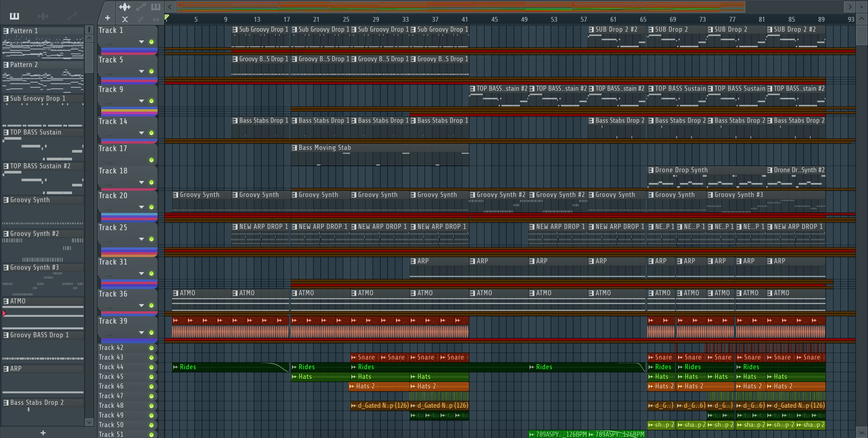Expand Track 39 options dropdown arrow
The image size is (868, 438).
click(x=142, y=332)
